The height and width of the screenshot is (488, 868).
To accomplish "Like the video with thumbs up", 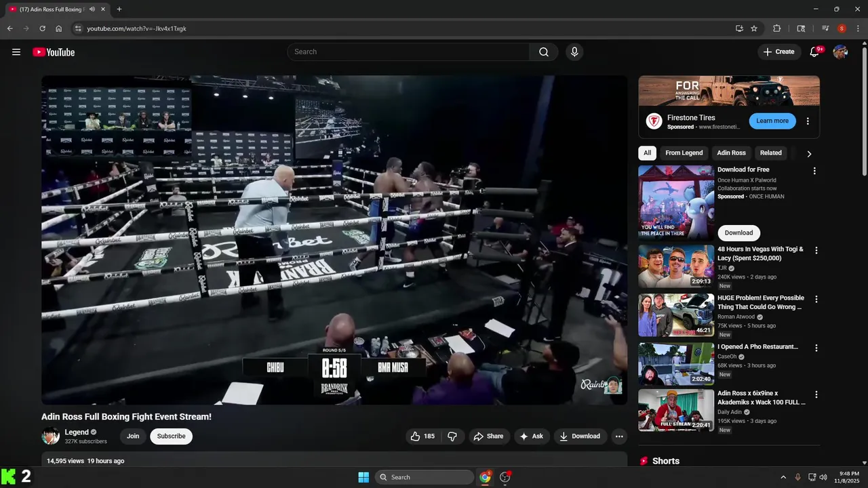I will pos(422,436).
